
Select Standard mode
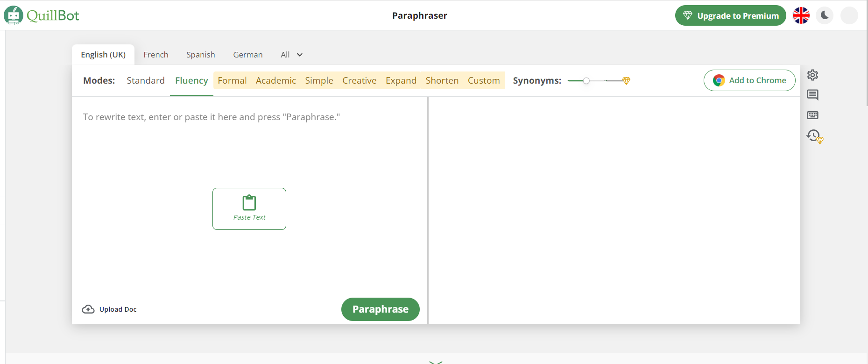pyautogui.click(x=146, y=80)
